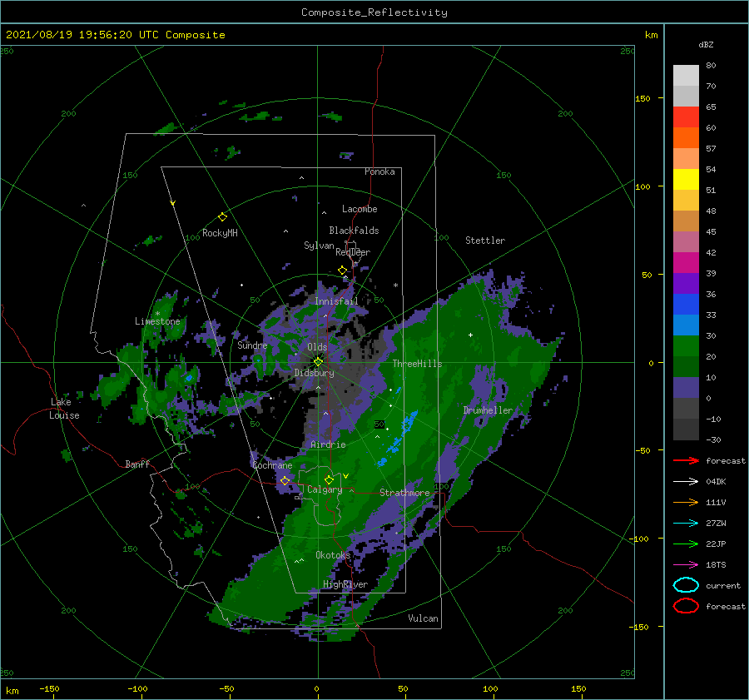Select the white 04DK arrow icon
The width and height of the screenshot is (749, 700).
(x=686, y=481)
